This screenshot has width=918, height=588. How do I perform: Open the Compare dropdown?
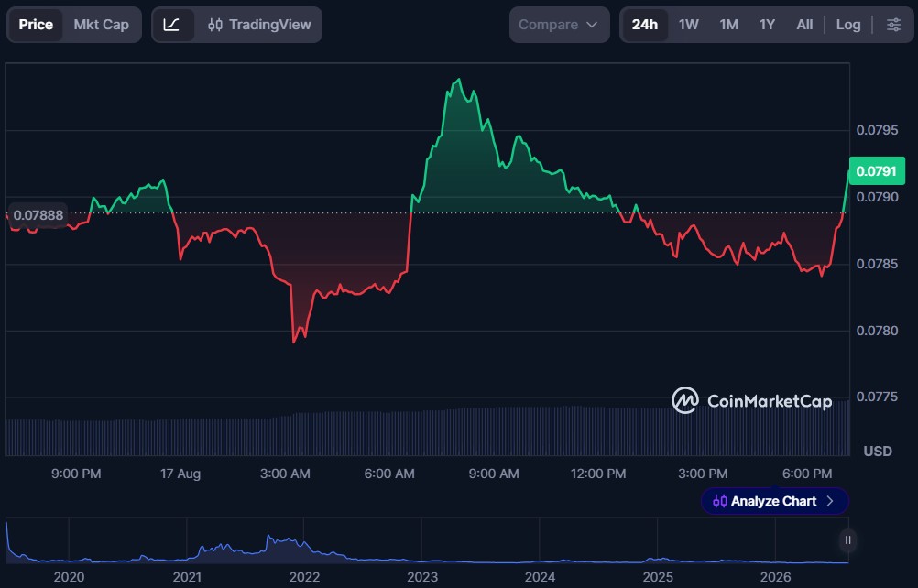coord(559,25)
